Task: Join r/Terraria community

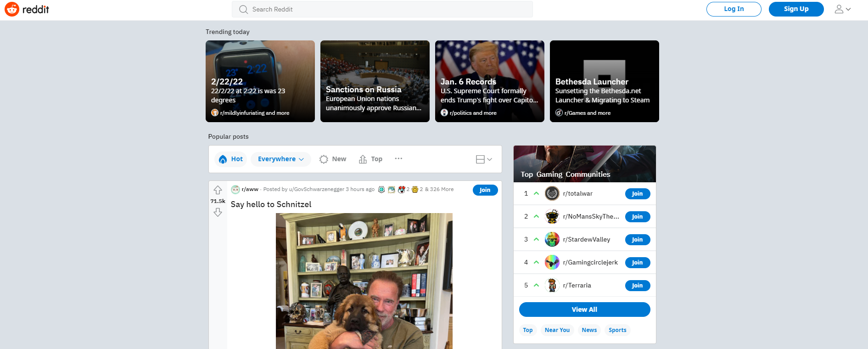Action: (x=638, y=286)
